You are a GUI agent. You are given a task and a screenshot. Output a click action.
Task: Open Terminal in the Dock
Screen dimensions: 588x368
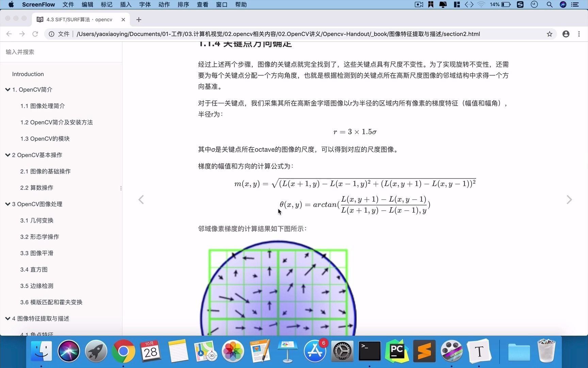coord(370,351)
